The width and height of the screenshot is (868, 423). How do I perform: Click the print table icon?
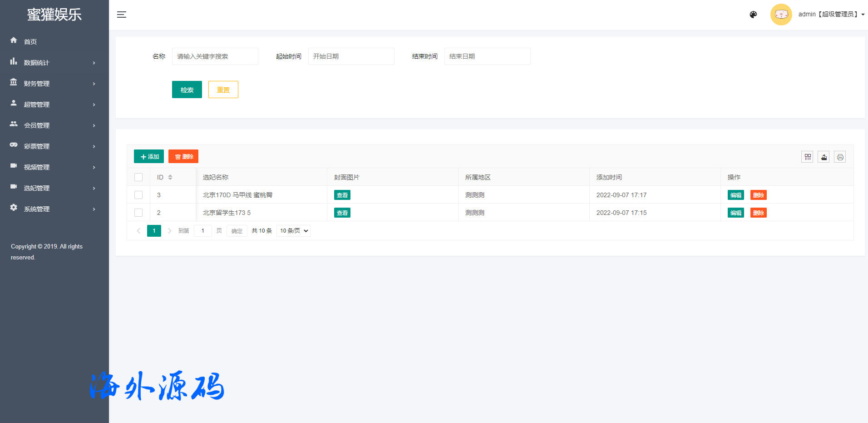[840, 157]
